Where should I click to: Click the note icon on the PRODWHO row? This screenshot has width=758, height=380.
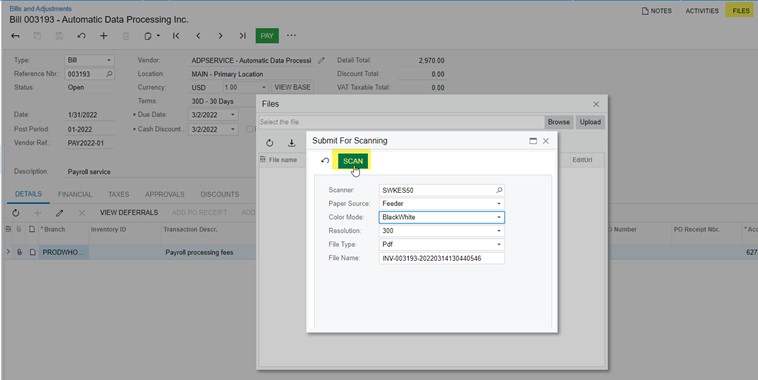click(32, 252)
